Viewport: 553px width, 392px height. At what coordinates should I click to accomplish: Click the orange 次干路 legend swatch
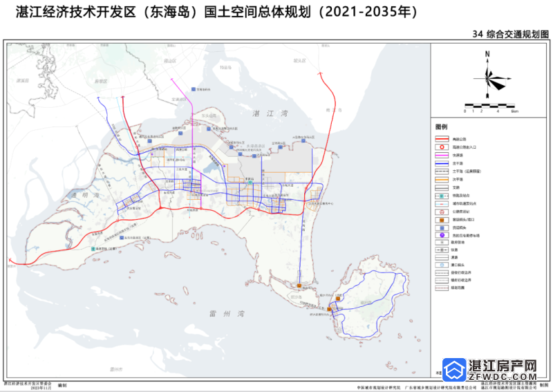[442, 179]
